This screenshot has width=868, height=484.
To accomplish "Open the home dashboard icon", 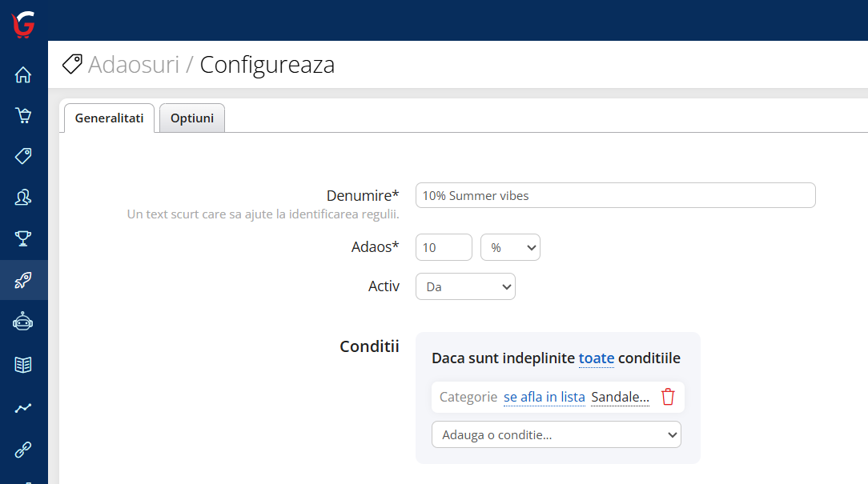I will [x=23, y=74].
